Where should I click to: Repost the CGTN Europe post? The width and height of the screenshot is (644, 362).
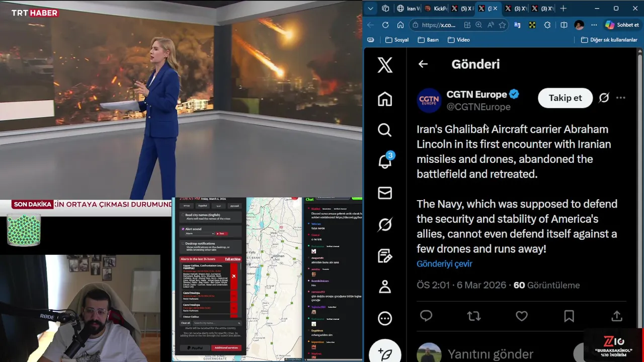[x=473, y=316]
